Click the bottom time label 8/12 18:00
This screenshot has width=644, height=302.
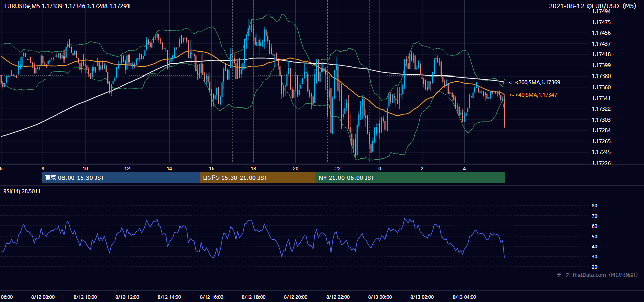tap(253, 297)
